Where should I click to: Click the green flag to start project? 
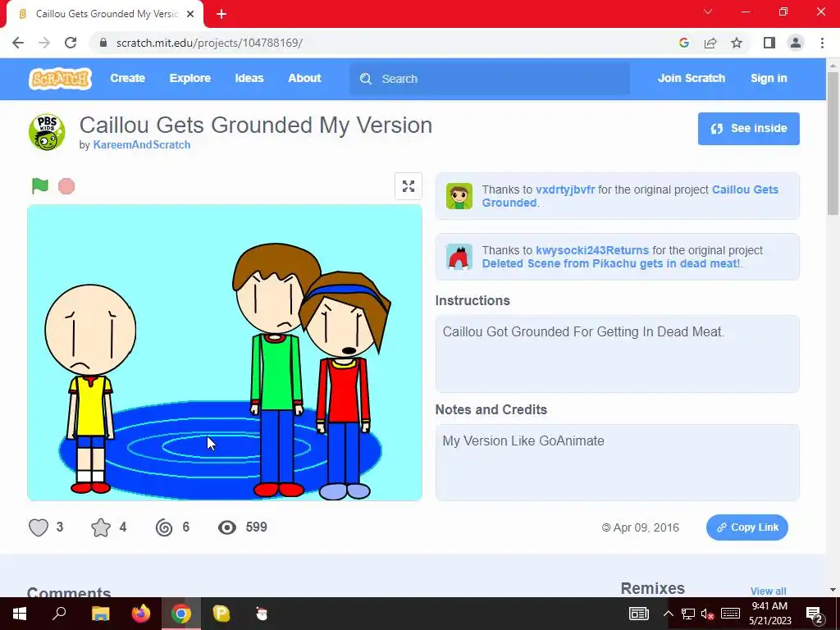click(40, 186)
